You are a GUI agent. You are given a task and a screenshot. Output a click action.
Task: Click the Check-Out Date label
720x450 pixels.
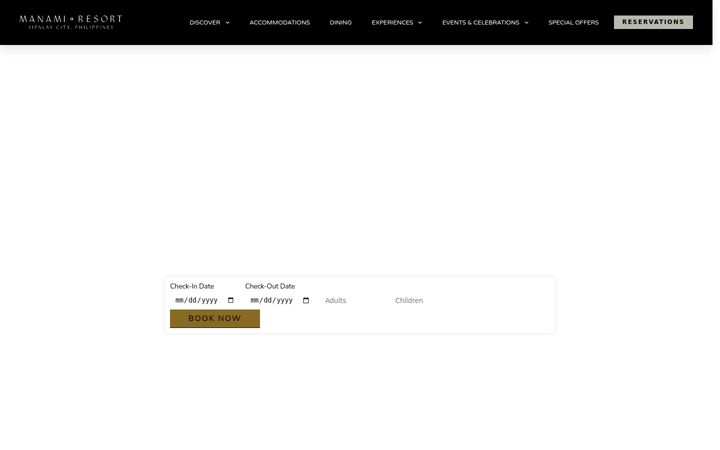coord(270,286)
